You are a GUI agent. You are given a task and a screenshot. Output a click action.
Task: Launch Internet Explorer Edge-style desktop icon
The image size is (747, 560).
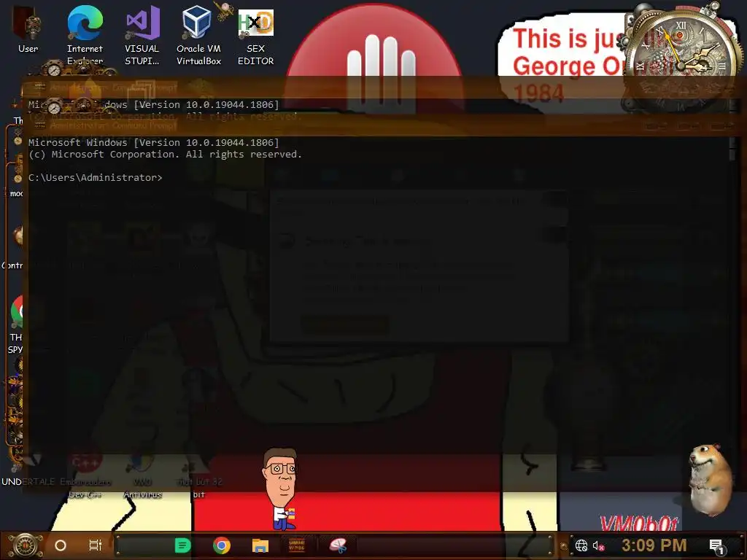(x=85, y=34)
